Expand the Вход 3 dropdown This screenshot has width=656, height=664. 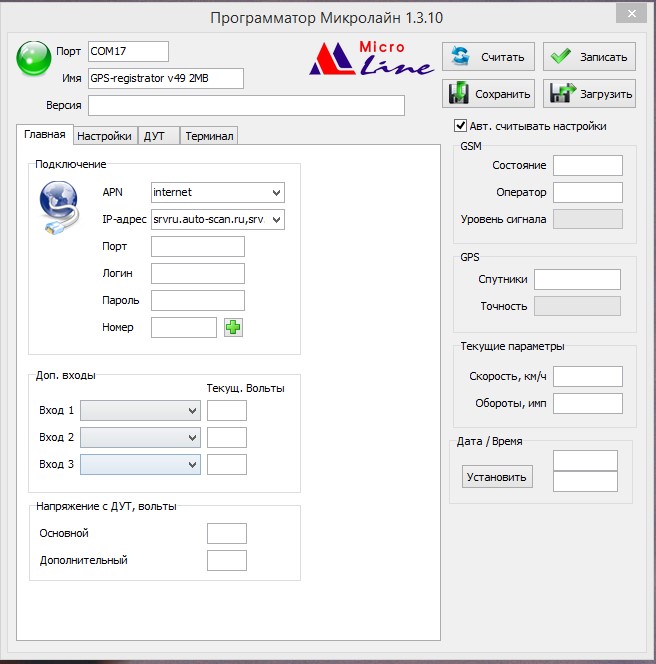[192, 464]
